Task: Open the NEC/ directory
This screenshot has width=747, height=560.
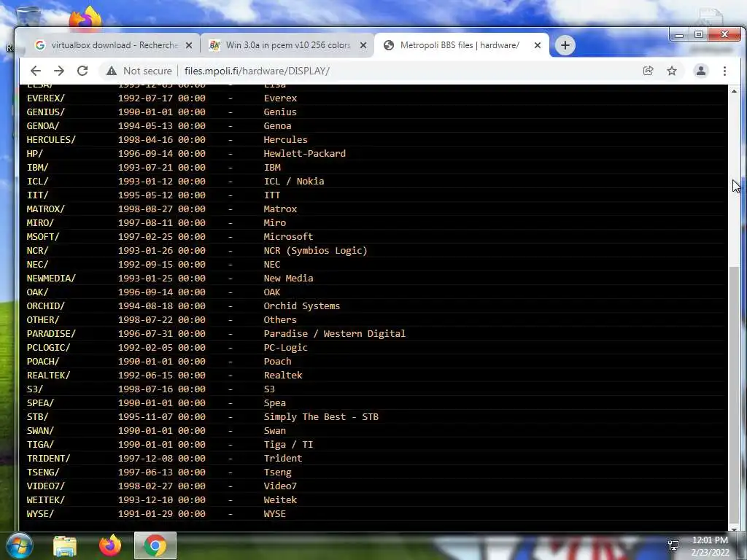Action: [x=37, y=264]
